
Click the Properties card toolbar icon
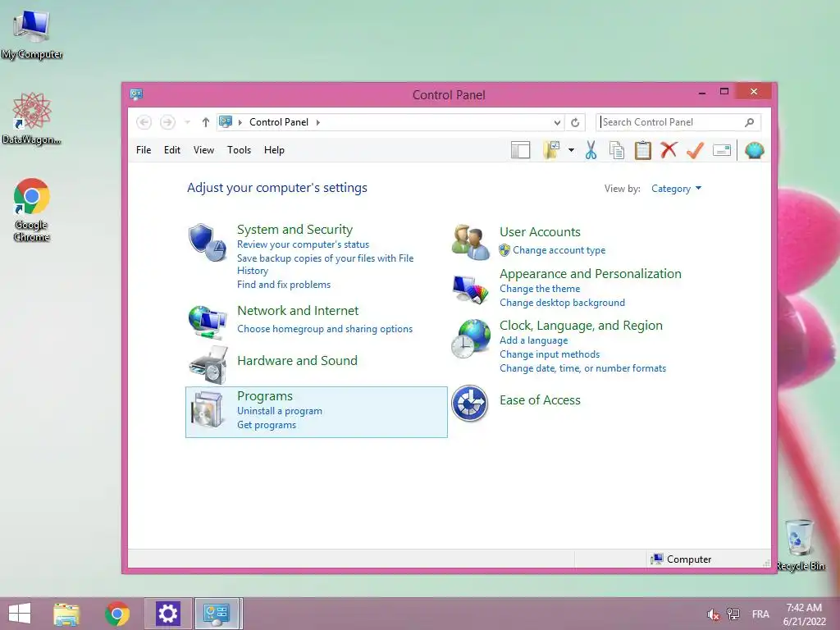pos(722,151)
